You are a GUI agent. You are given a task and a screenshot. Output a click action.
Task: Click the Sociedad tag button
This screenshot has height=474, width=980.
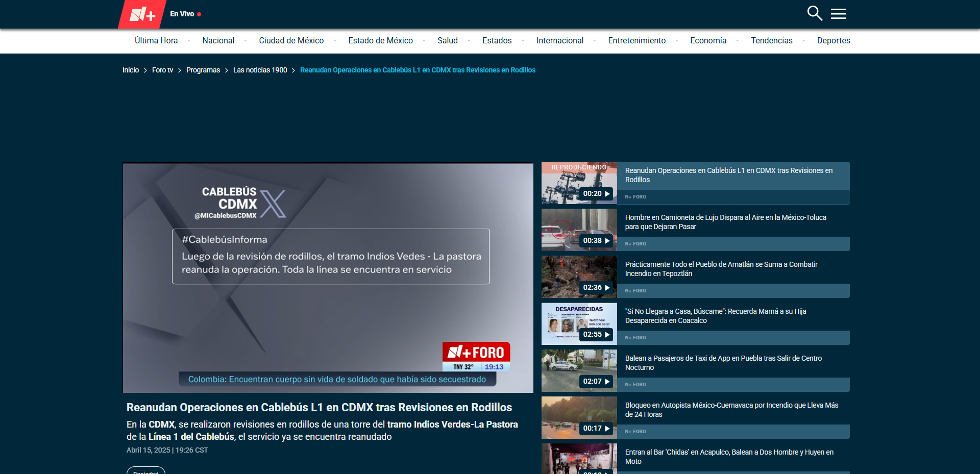(146, 471)
